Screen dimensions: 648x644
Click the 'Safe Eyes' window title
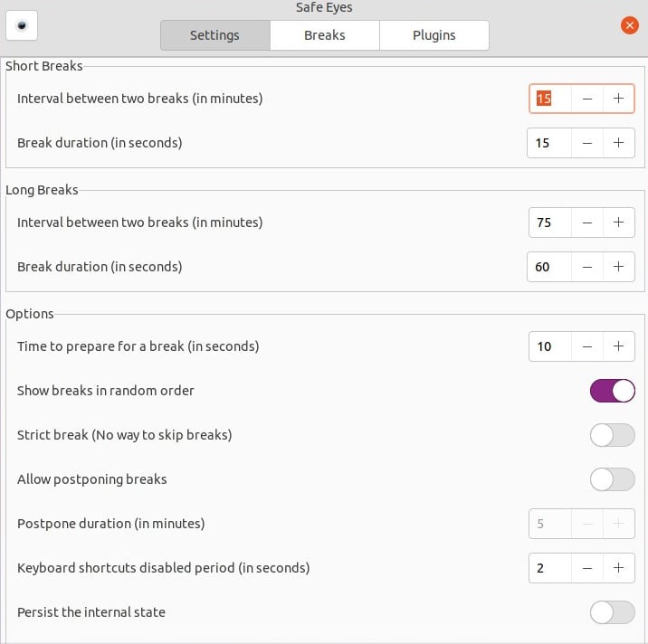click(x=324, y=7)
